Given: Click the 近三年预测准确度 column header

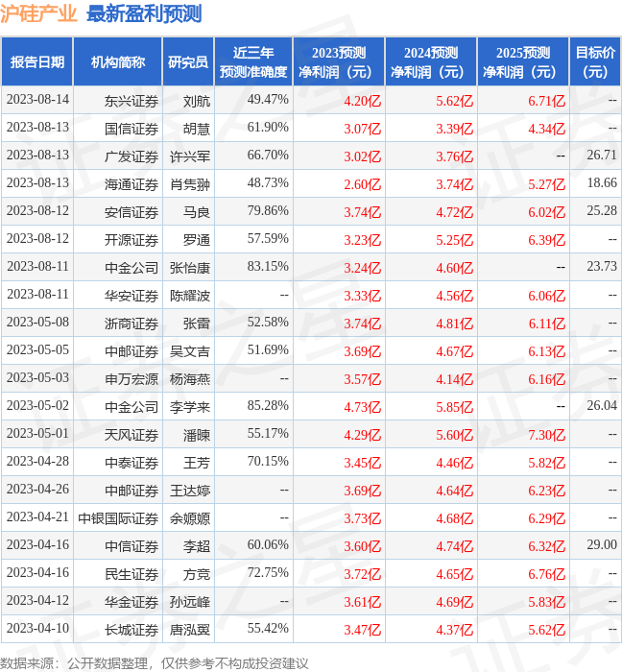Looking at the screenshot, I should pyautogui.click(x=253, y=61).
